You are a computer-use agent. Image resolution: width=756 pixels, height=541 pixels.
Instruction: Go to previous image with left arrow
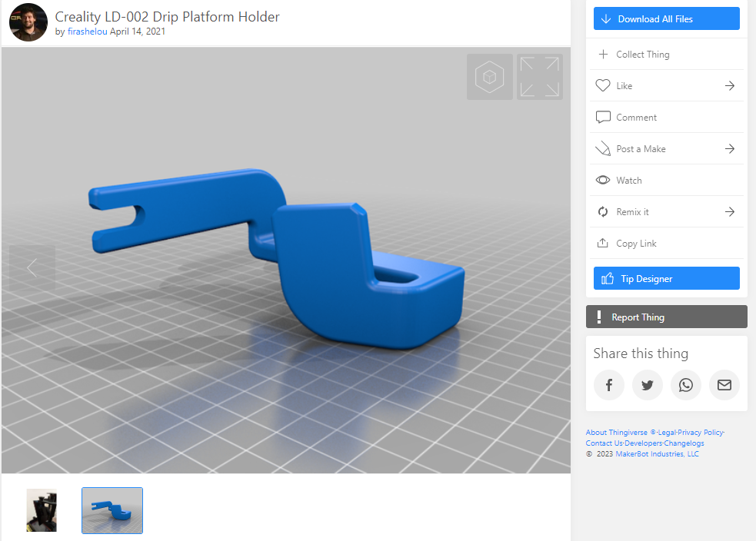click(32, 267)
